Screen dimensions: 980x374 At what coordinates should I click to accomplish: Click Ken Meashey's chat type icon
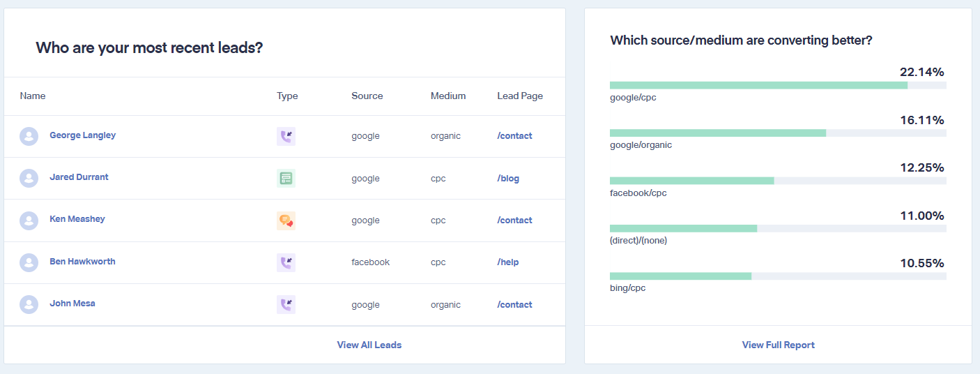pyautogui.click(x=286, y=220)
